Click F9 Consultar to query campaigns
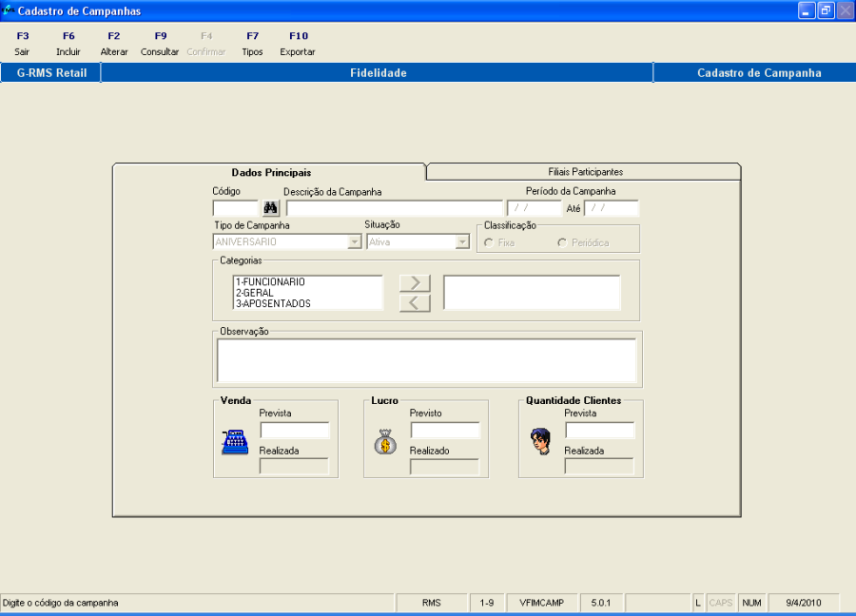The image size is (856, 616). [160, 44]
